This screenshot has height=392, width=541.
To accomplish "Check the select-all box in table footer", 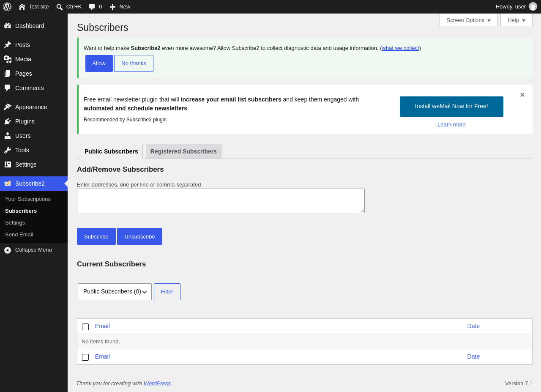I will [x=85, y=357].
